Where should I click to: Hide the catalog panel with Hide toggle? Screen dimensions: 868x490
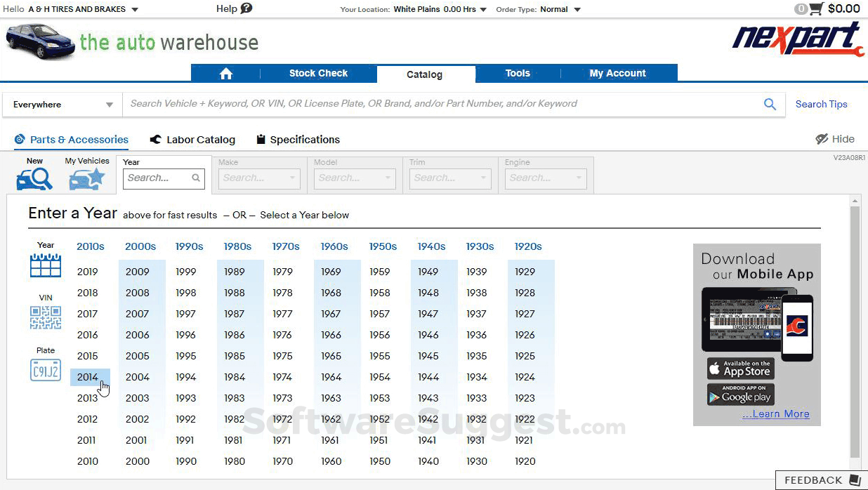coord(835,139)
